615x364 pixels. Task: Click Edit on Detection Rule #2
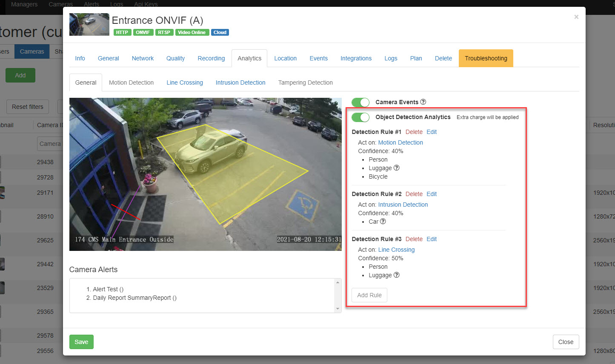click(432, 194)
